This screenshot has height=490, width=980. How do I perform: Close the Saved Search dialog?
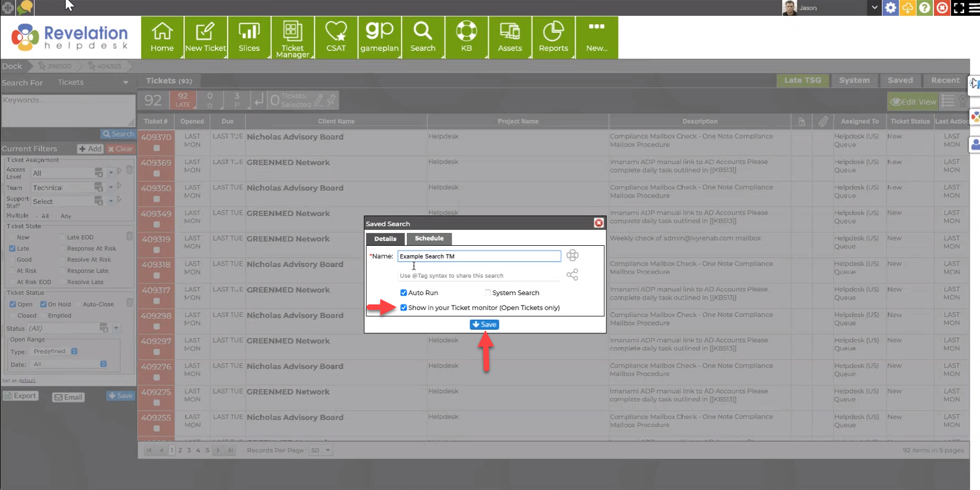[x=599, y=223]
